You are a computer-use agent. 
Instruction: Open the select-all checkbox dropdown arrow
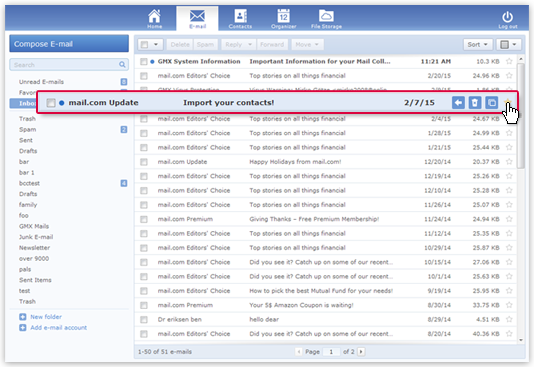(156, 45)
